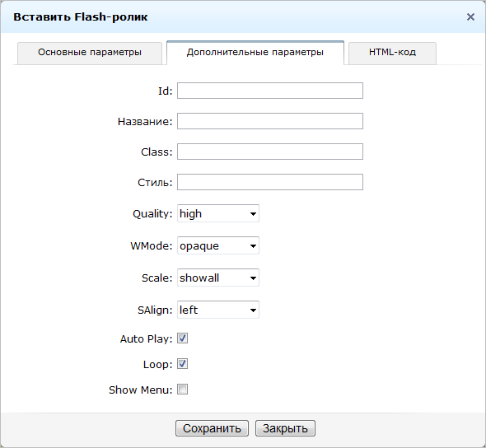Click the Закрыть button
The height and width of the screenshot is (448, 486).
click(x=285, y=428)
